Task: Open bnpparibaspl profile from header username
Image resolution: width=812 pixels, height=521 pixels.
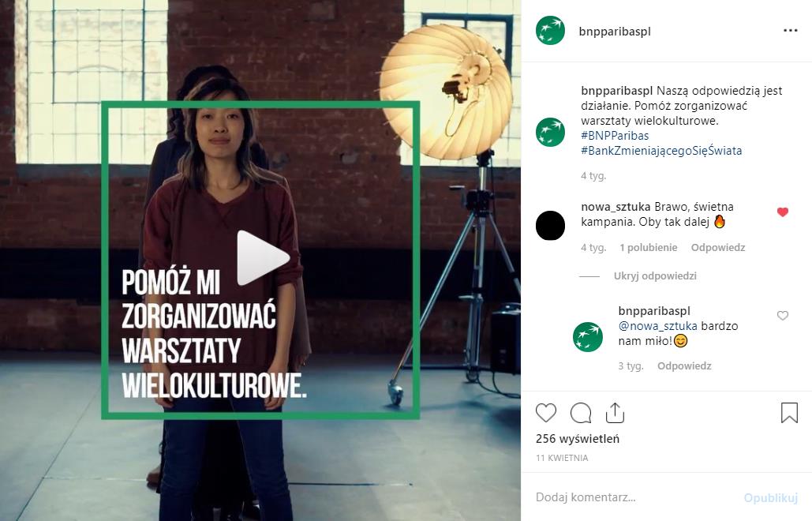Action: click(x=615, y=31)
